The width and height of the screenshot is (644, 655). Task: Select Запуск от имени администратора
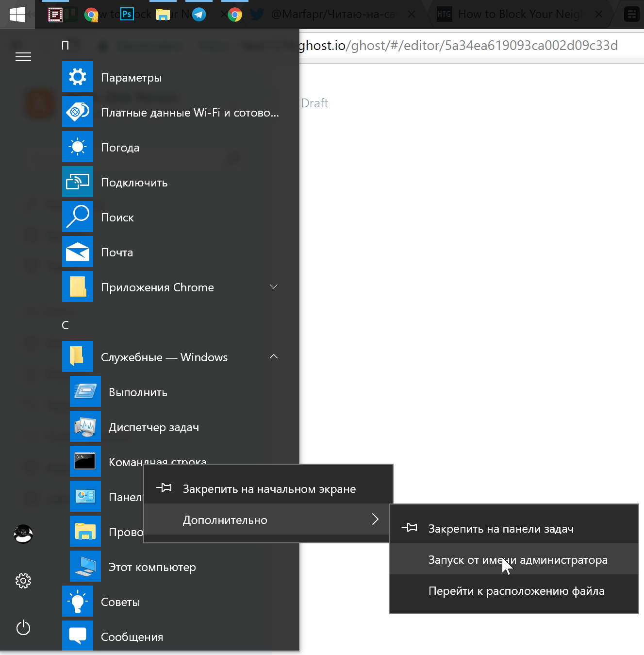(x=517, y=560)
